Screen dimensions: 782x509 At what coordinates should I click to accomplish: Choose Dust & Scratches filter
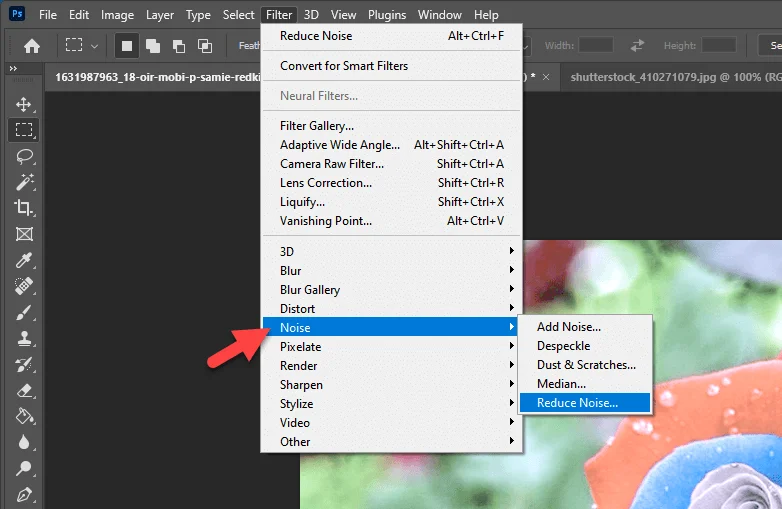tap(585, 364)
